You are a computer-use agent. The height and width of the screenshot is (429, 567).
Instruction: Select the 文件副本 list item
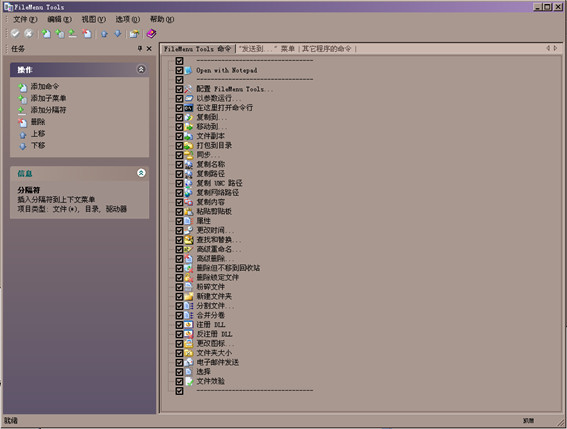click(210, 136)
